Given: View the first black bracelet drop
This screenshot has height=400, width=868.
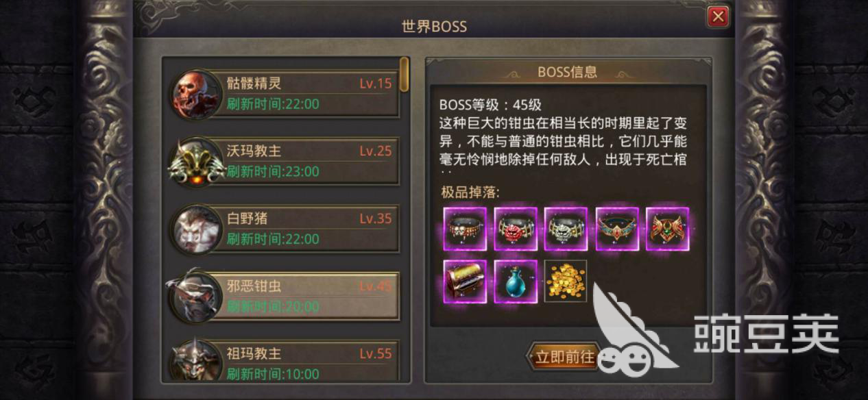Looking at the screenshot, I should pos(465,229).
